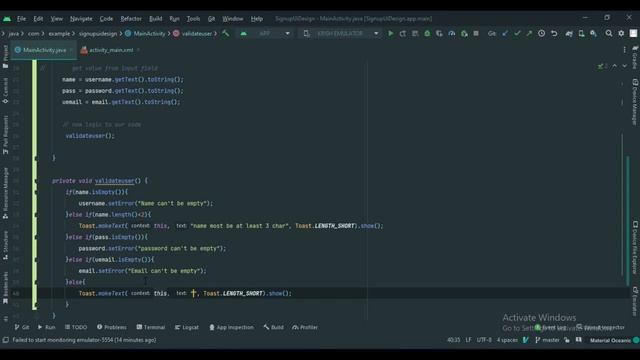640x360 pixels.
Task: Open editor tab options three dots
Action: coord(624,50)
